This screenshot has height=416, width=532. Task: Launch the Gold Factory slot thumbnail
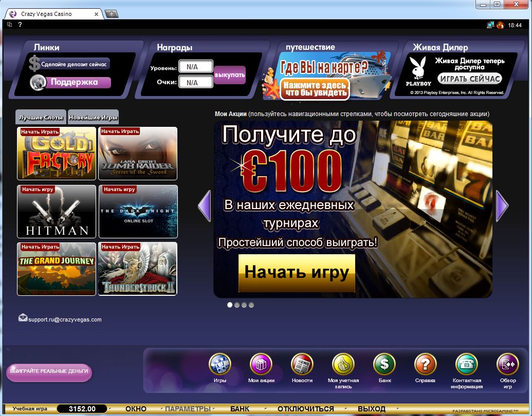(57, 154)
